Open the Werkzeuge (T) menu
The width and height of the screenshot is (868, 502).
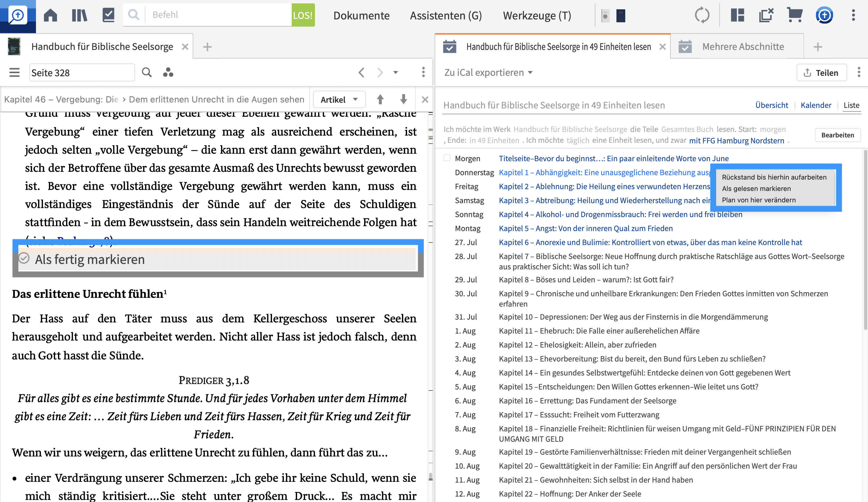[x=537, y=16]
